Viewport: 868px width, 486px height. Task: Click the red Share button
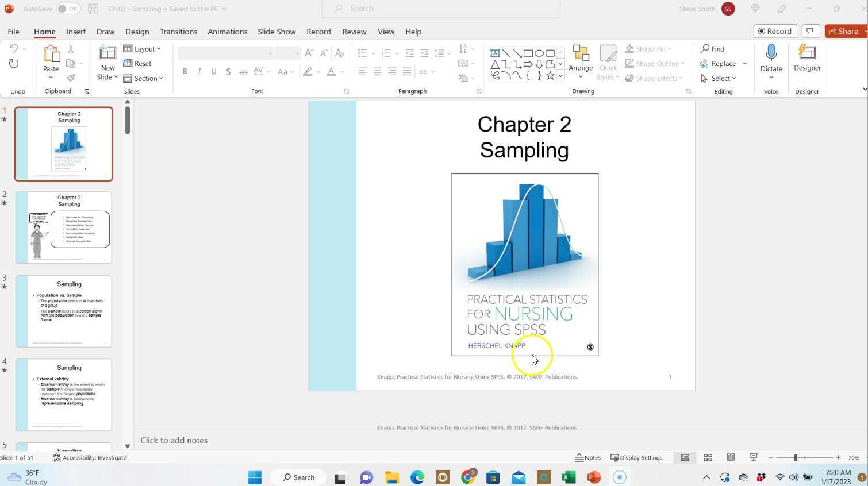(x=845, y=31)
